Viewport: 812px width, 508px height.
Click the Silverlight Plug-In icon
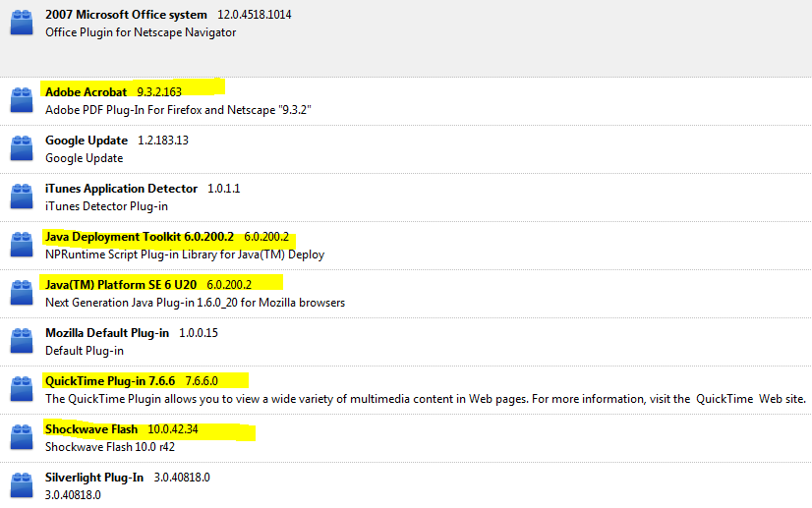coord(22,485)
